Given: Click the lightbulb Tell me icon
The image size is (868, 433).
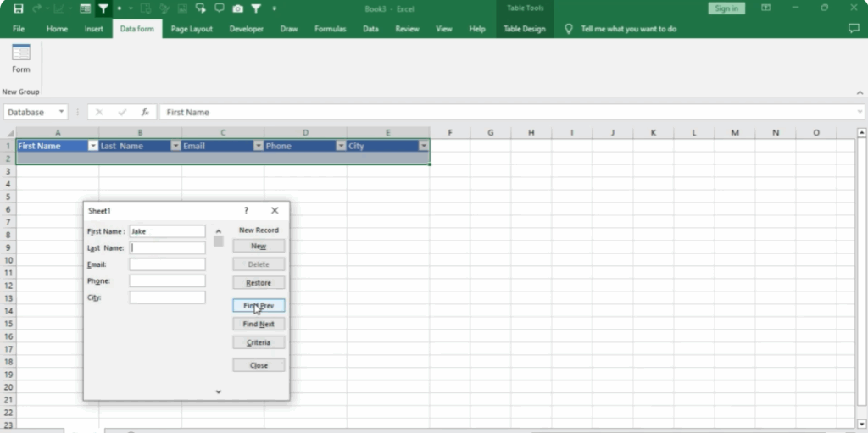Looking at the screenshot, I should [569, 29].
